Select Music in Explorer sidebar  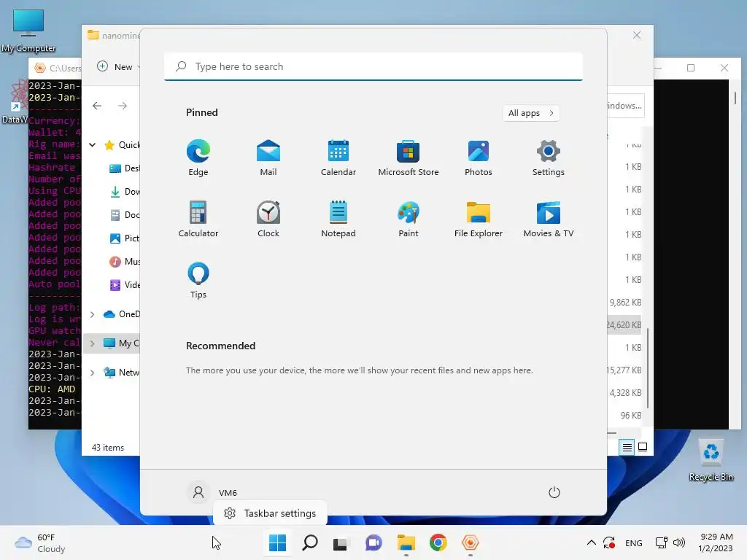point(124,262)
